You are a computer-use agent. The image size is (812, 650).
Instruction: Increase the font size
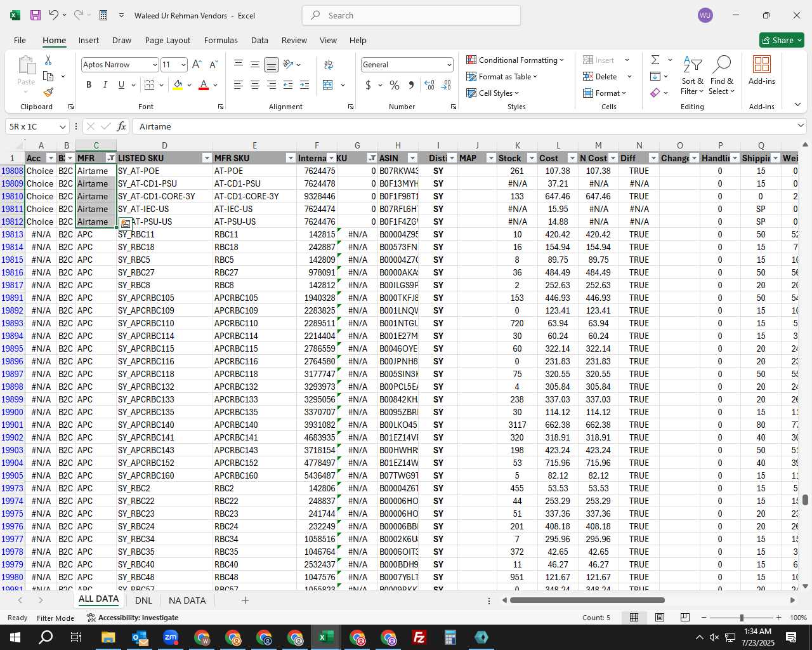tap(197, 64)
